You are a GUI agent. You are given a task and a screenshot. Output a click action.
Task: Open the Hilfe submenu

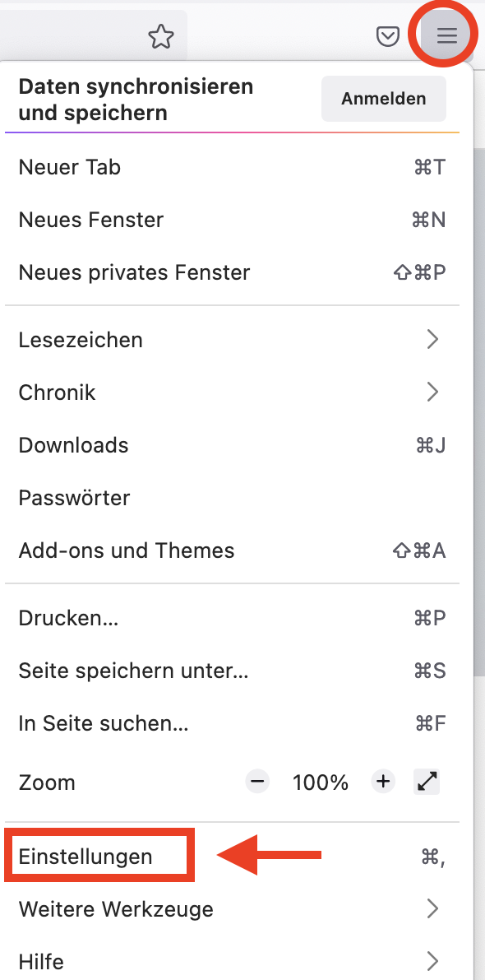coord(232,960)
